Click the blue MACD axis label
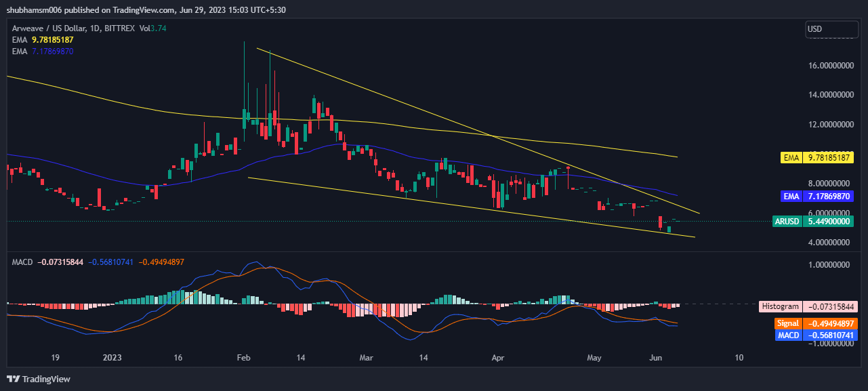868x391 pixels. click(817, 335)
